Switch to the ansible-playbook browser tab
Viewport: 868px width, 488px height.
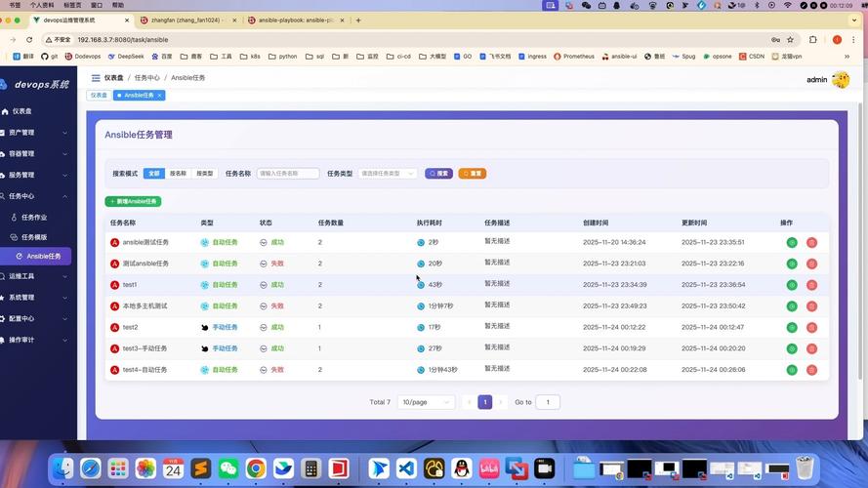point(297,20)
